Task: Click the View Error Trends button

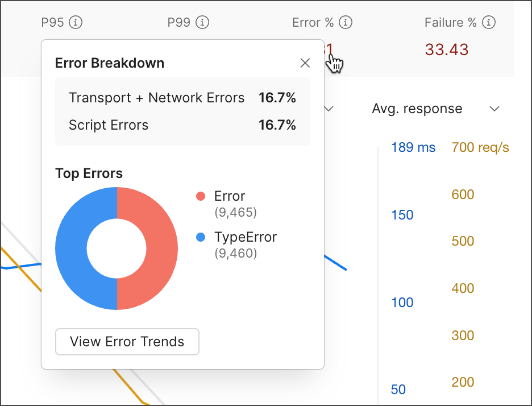Action: (127, 342)
